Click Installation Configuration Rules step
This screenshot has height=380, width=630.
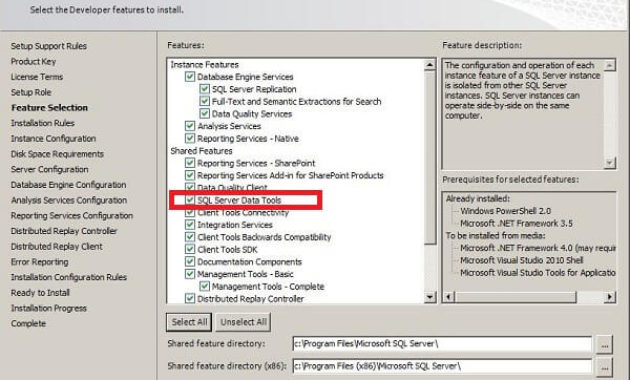pyautogui.click(x=69, y=277)
